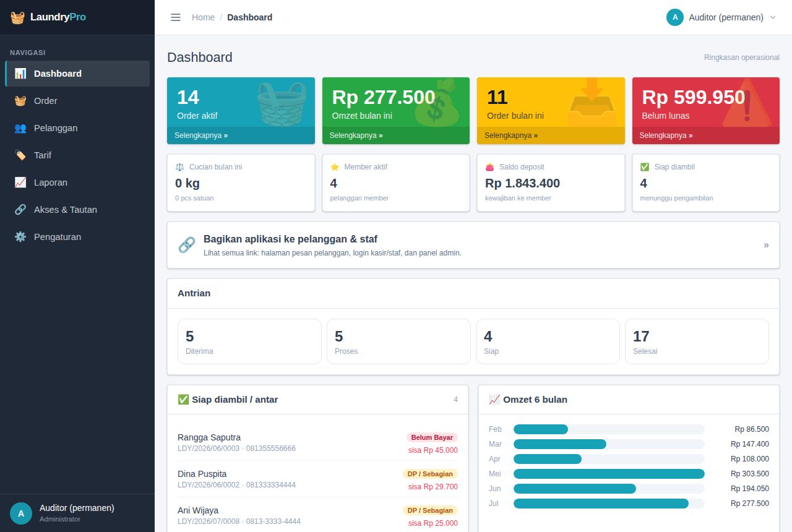This screenshot has height=532, width=792.
Task: Click order number LDY/2026/06/0003
Action: [x=209, y=448]
